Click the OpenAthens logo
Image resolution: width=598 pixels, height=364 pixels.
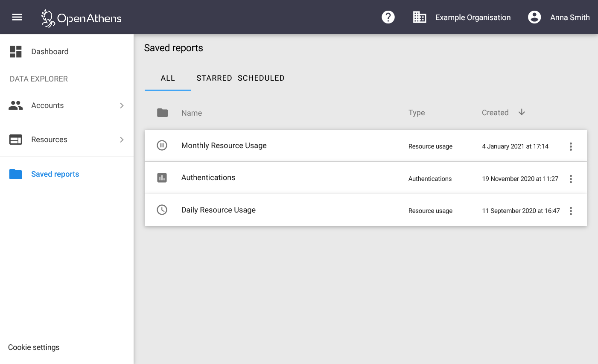click(81, 17)
